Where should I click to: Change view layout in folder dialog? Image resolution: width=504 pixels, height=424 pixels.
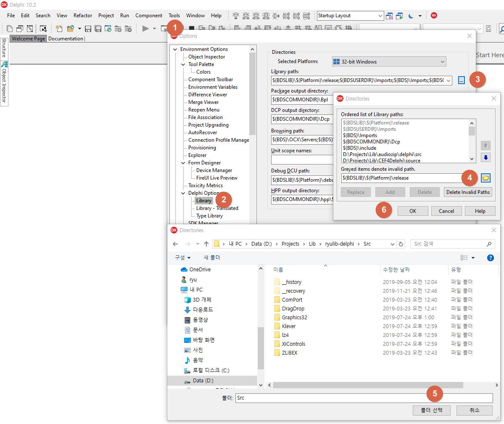pyautogui.click(x=464, y=258)
